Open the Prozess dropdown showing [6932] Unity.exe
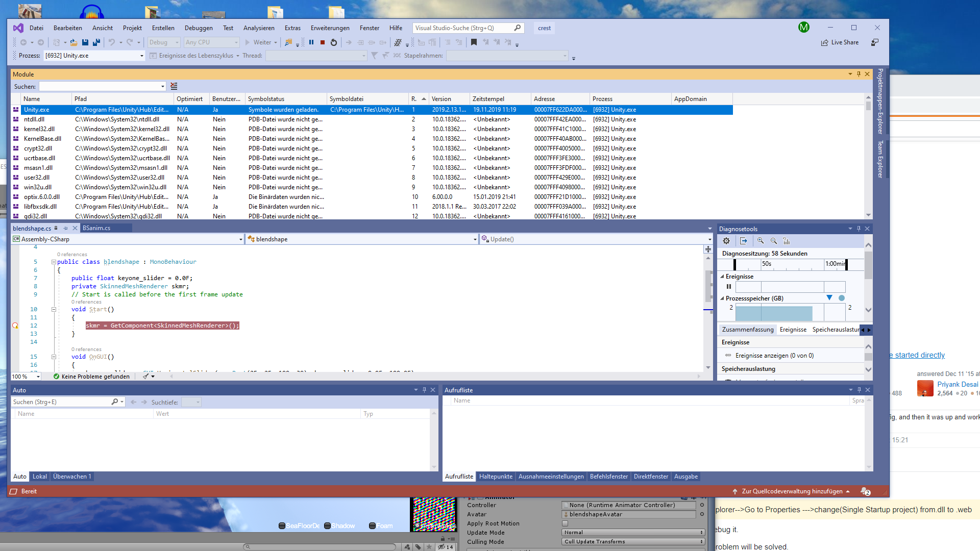Viewport: 980px width, 551px height. (x=141, y=56)
